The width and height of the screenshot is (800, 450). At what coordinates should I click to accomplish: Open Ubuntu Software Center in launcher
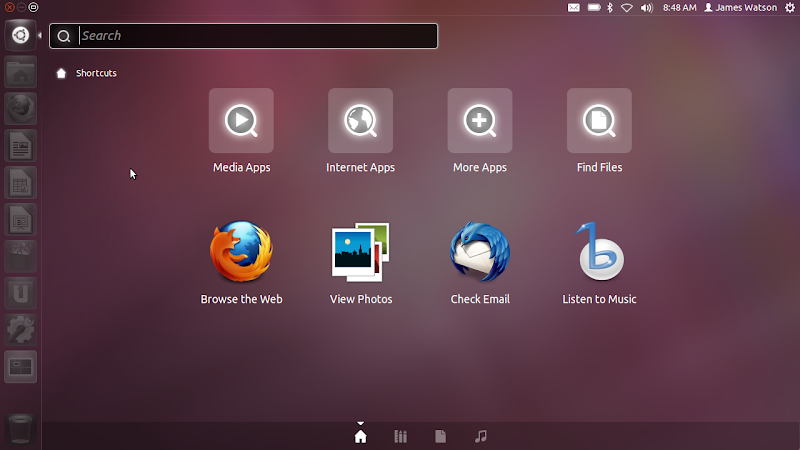click(x=20, y=256)
